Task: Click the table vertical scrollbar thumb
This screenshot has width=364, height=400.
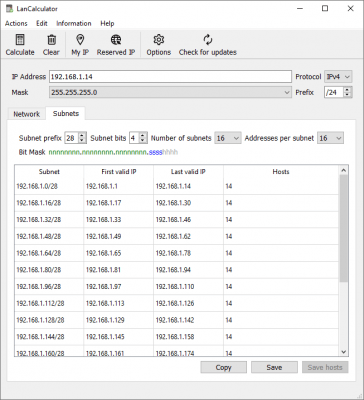Action: click(344, 229)
